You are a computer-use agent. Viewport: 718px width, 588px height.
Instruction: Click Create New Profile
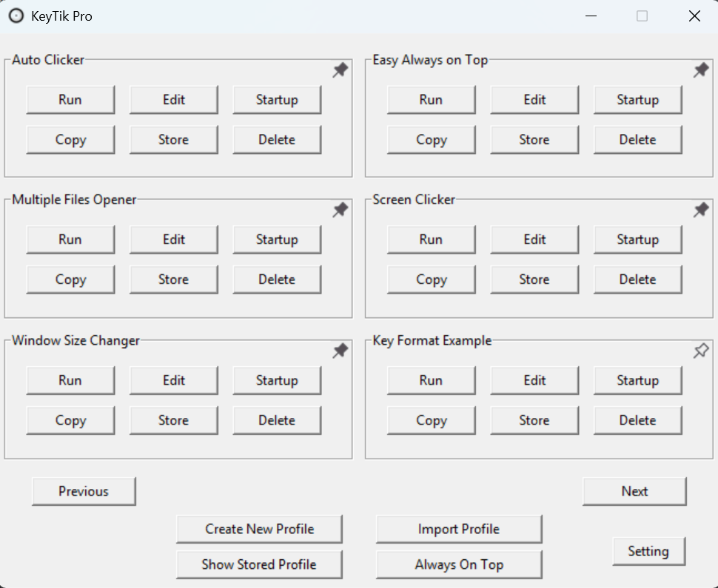click(260, 529)
